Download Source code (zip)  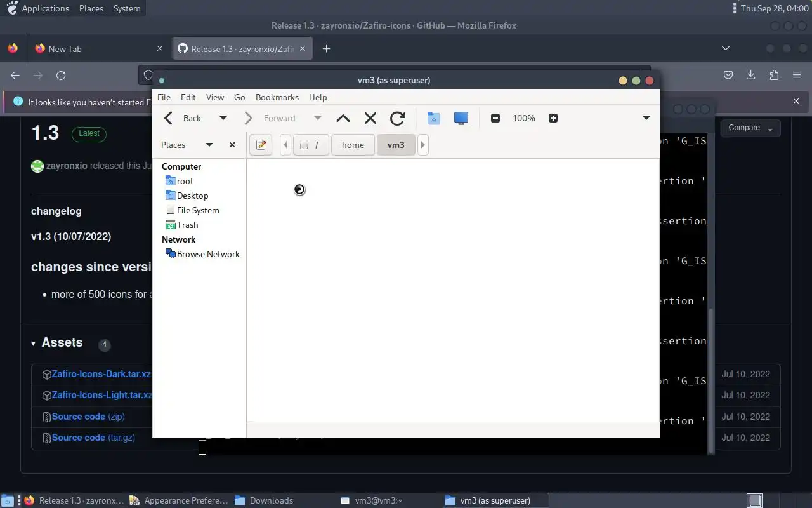pos(88,417)
